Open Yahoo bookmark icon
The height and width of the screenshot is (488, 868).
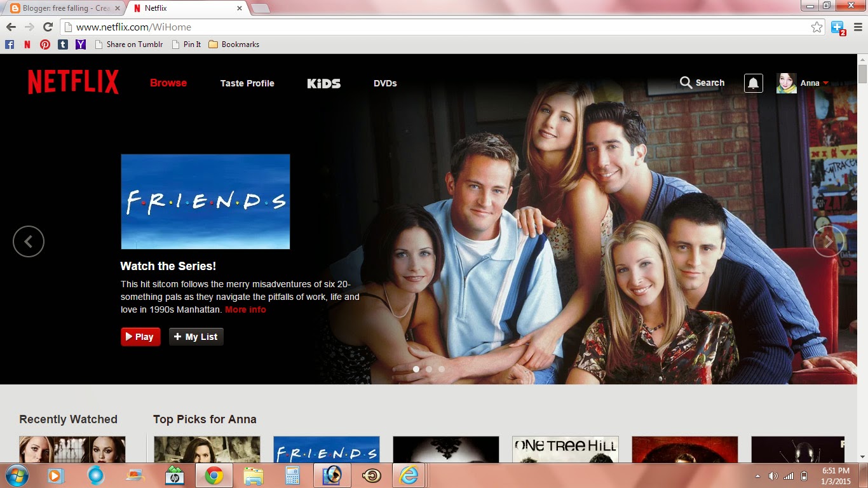[81, 44]
